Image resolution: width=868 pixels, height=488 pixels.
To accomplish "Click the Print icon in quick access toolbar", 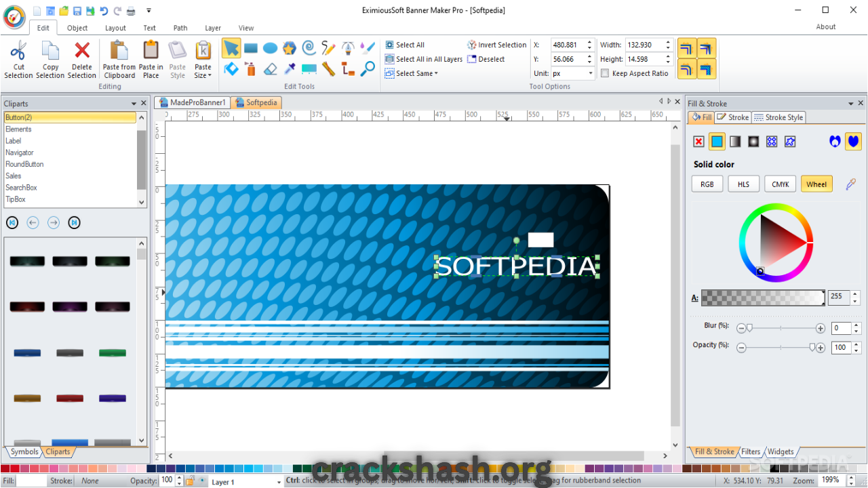I will click(x=131, y=11).
